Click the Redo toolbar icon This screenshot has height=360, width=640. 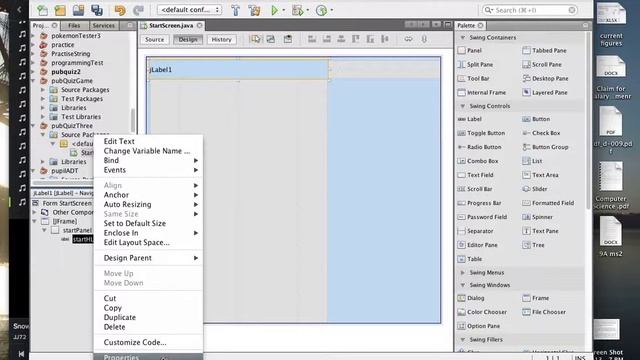point(138,10)
